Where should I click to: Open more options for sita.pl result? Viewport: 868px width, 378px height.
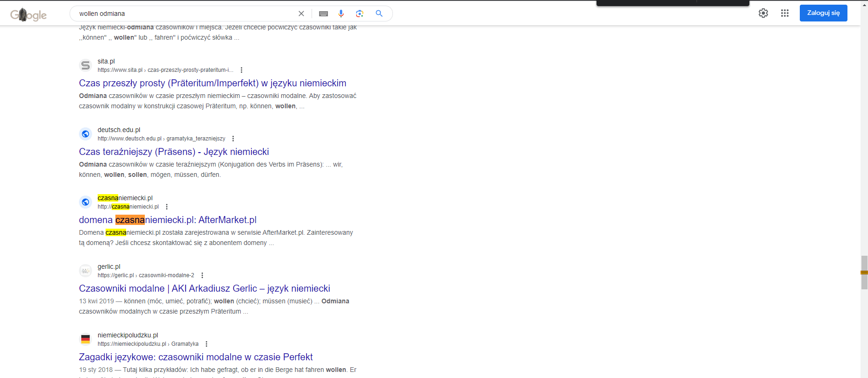[242, 70]
